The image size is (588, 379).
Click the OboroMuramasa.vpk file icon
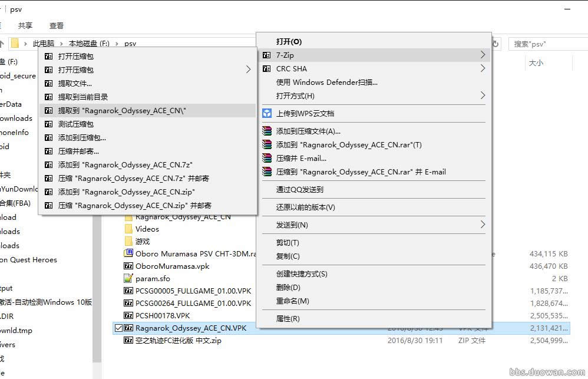pos(128,266)
